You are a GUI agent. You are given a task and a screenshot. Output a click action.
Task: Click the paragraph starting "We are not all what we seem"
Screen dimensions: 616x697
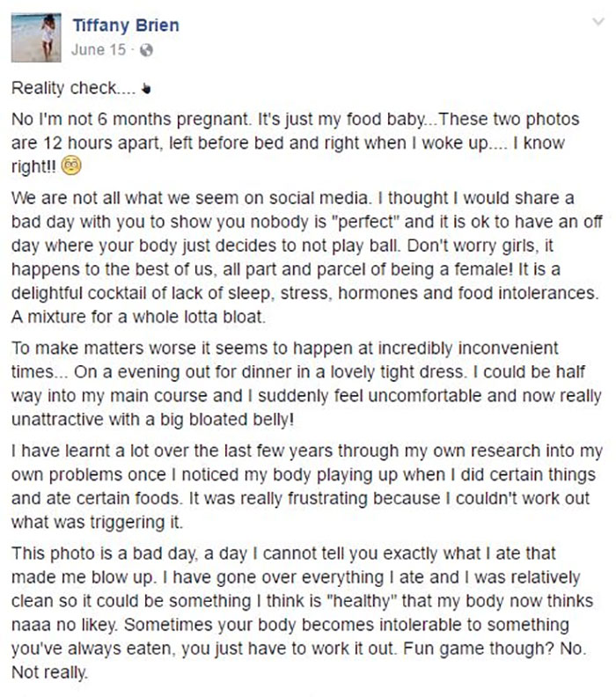click(x=306, y=257)
